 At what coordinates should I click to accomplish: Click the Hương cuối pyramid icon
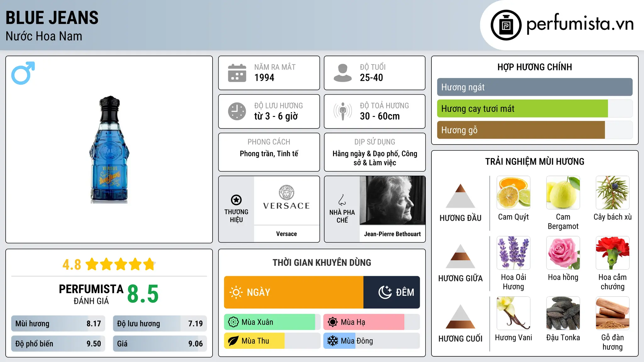pyautogui.click(x=460, y=316)
